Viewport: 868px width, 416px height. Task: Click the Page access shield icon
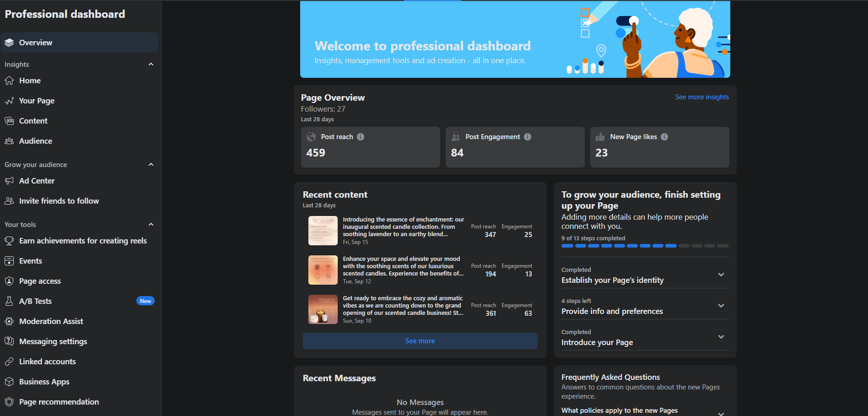click(9, 281)
